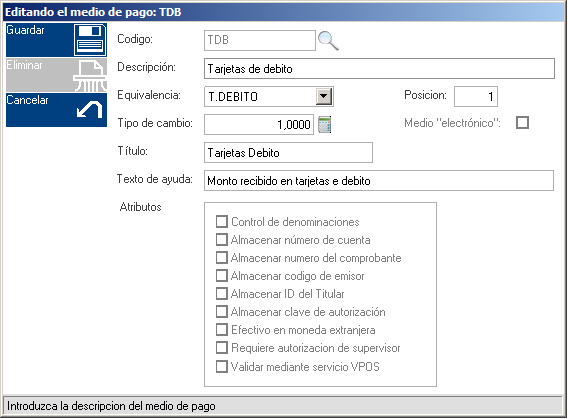This screenshot has width=568, height=419.
Task: Enable Almacenar ID del Titular
Action: (222, 294)
